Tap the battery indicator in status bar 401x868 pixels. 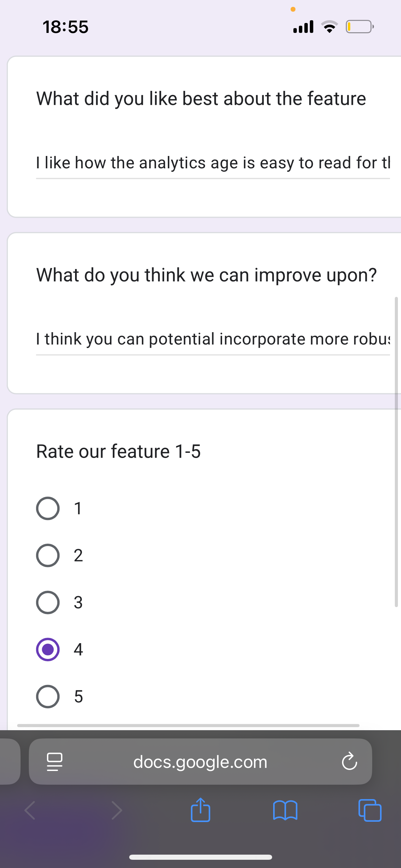coord(360,27)
